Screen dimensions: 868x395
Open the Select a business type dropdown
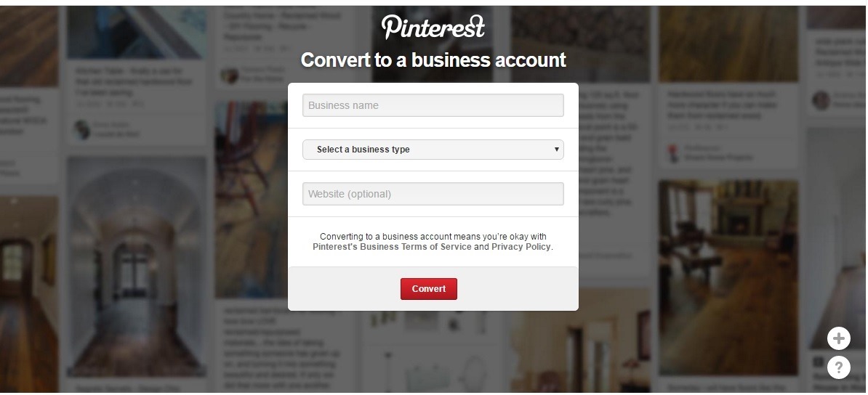[433, 150]
